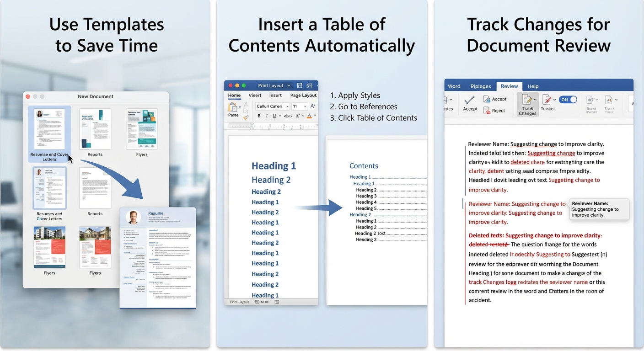Toggle Bold formatting

click(259, 116)
